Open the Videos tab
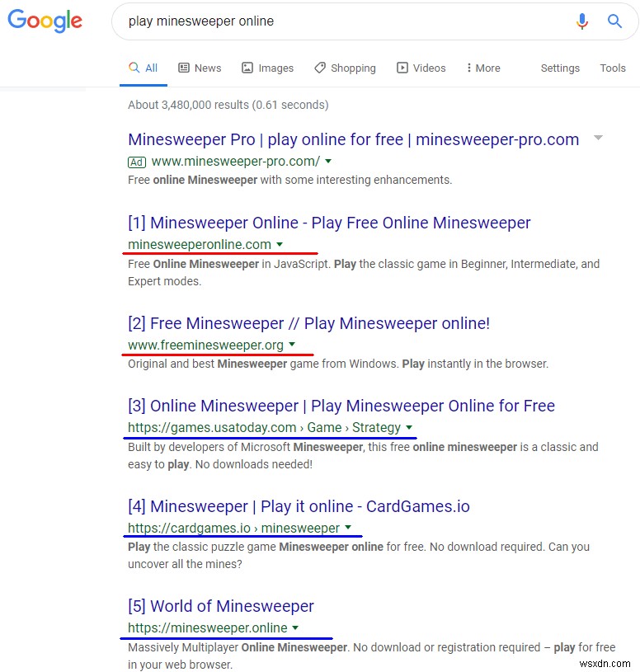The image size is (640, 672). (x=421, y=68)
